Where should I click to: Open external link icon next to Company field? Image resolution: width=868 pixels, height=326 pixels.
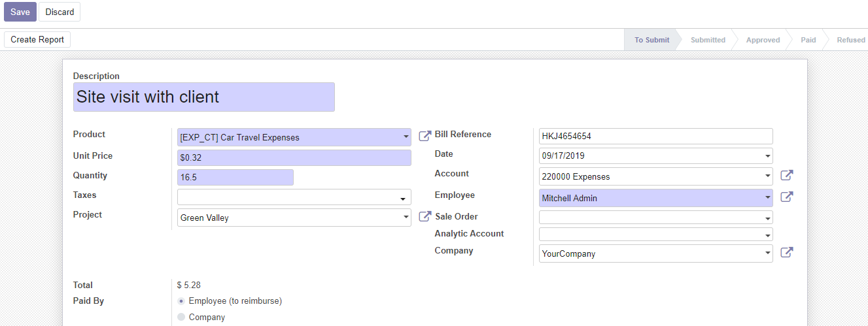(786, 252)
